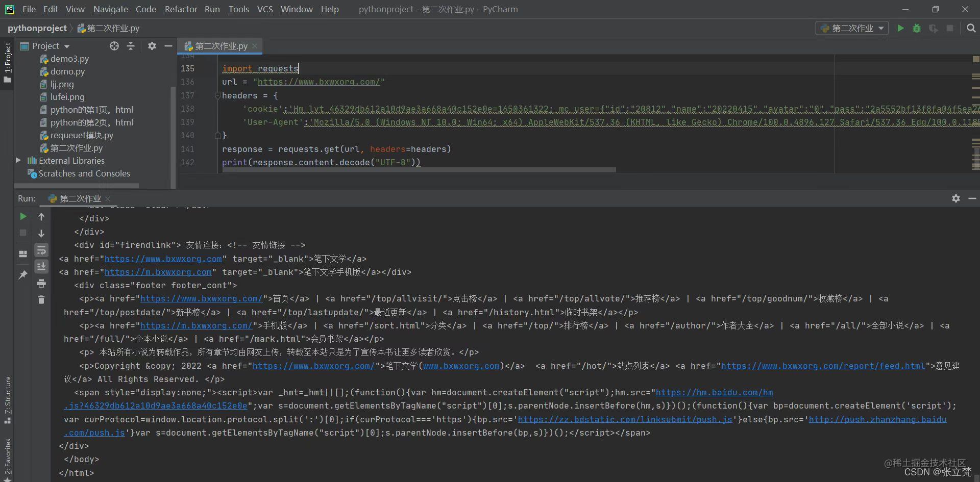This screenshot has height=482, width=980.
Task: Open the Refactor menu
Action: (181, 9)
